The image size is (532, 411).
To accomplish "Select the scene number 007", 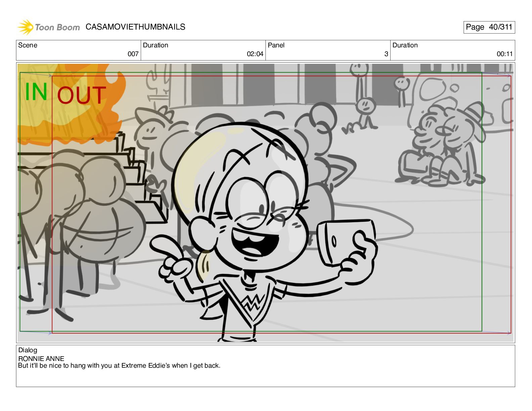I will coord(133,54).
